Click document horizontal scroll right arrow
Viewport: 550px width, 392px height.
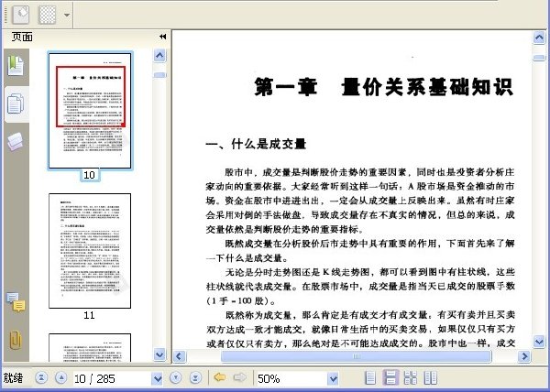524,356
